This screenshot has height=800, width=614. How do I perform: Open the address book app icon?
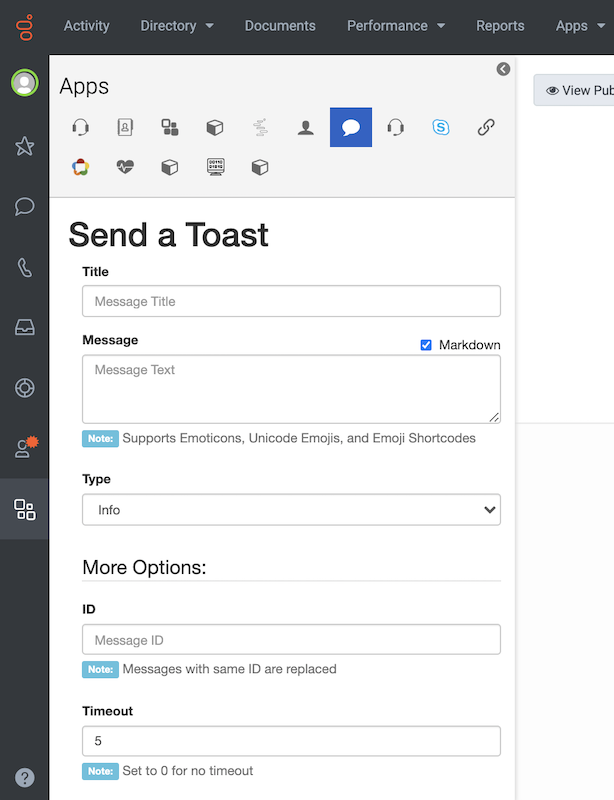coord(125,127)
